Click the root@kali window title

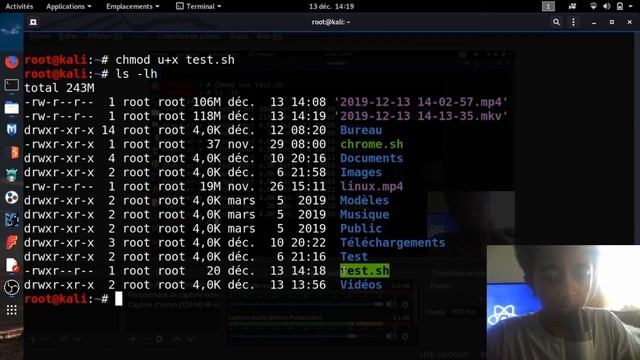pos(331,22)
